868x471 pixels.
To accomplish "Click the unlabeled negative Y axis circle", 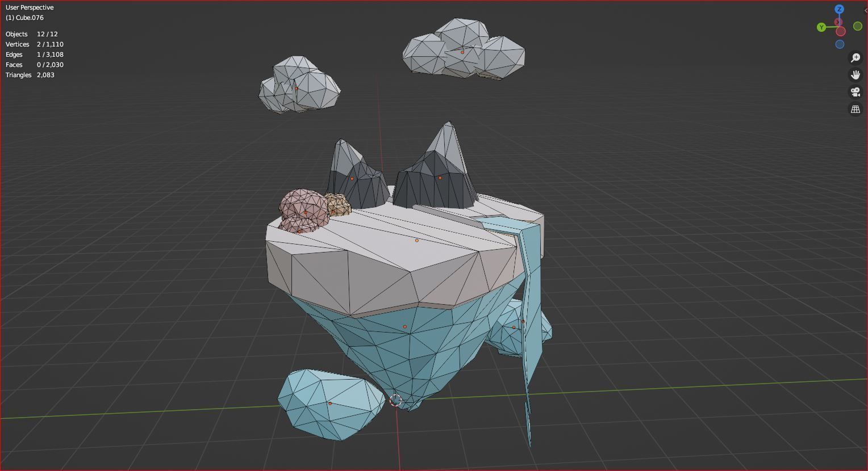I will click(858, 26).
